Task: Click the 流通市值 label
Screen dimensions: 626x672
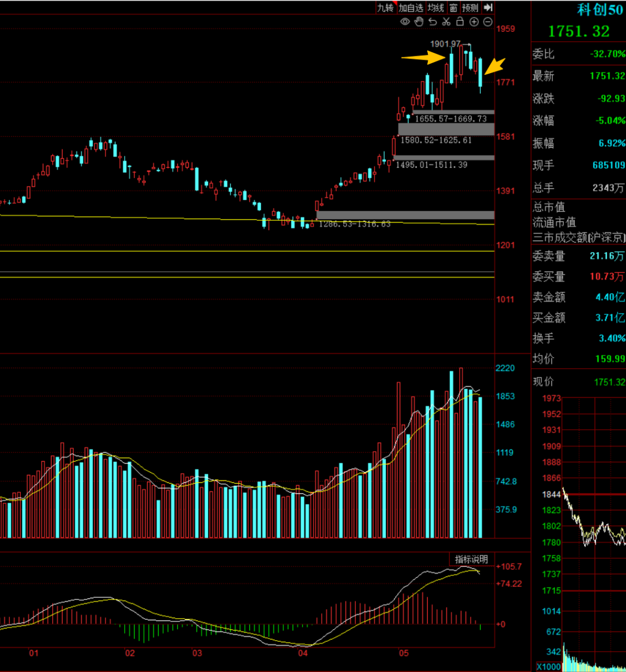Action: point(554,223)
